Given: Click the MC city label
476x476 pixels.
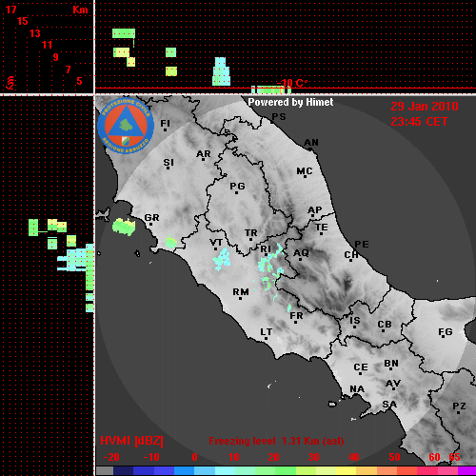Looking at the screenshot, I should click(305, 171).
